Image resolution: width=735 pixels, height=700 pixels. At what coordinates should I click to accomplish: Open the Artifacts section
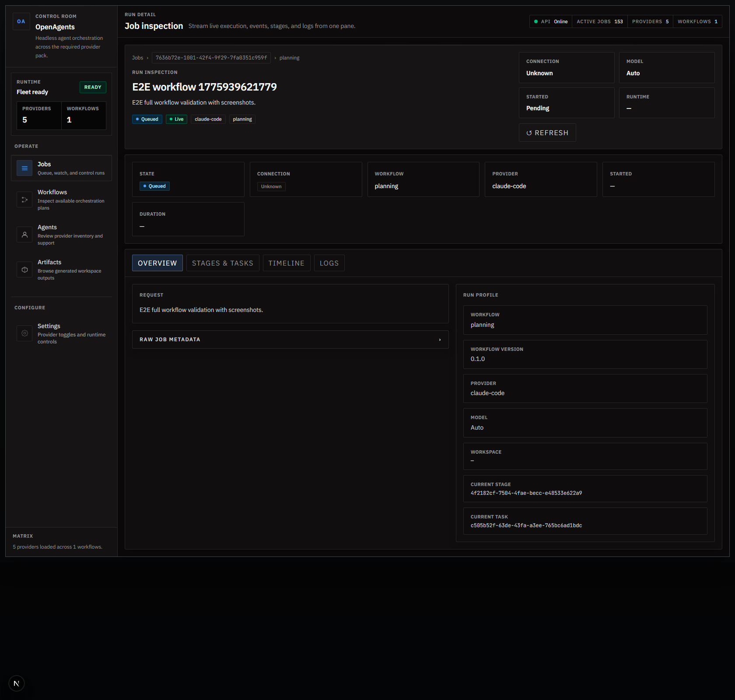point(61,269)
